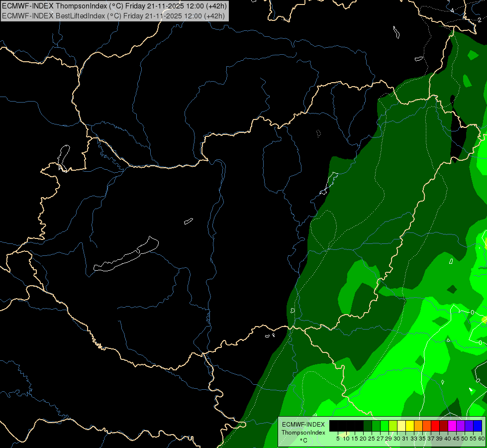Screen dimensions: 487x448
Task: Select black legend swatch between 15 and 20
Action: (x=359, y=426)
